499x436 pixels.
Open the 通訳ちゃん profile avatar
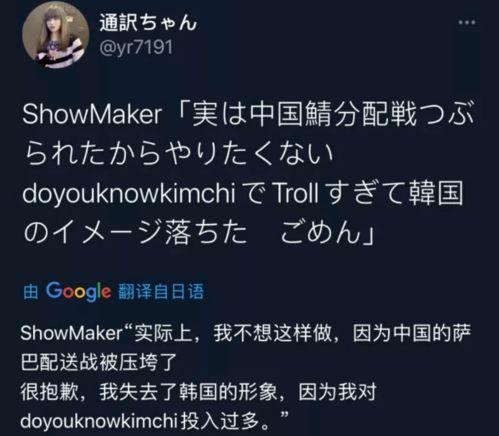click(56, 35)
